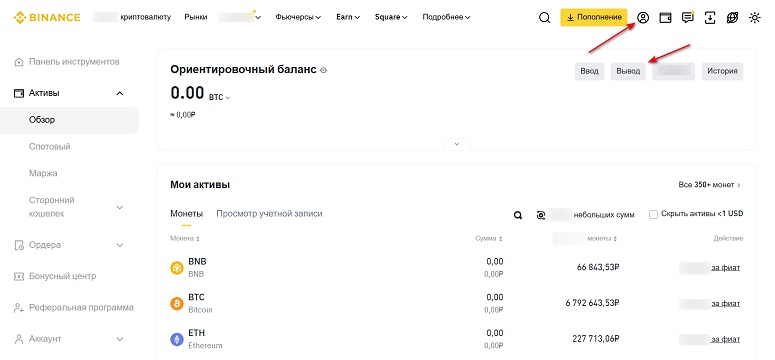Switch to Просмотр учетной записи tab
775x360 pixels.
pos(269,214)
